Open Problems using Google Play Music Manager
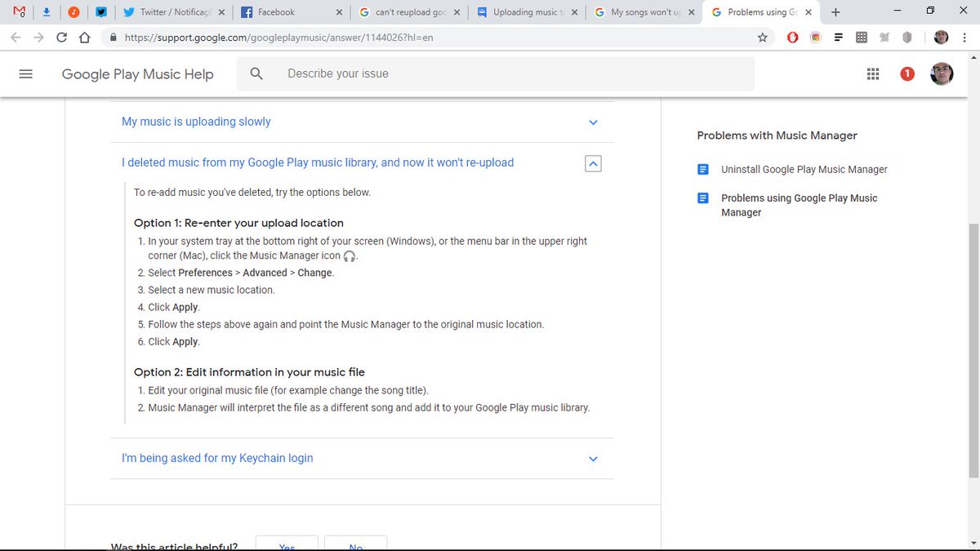The image size is (980, 551). point(800,205)
